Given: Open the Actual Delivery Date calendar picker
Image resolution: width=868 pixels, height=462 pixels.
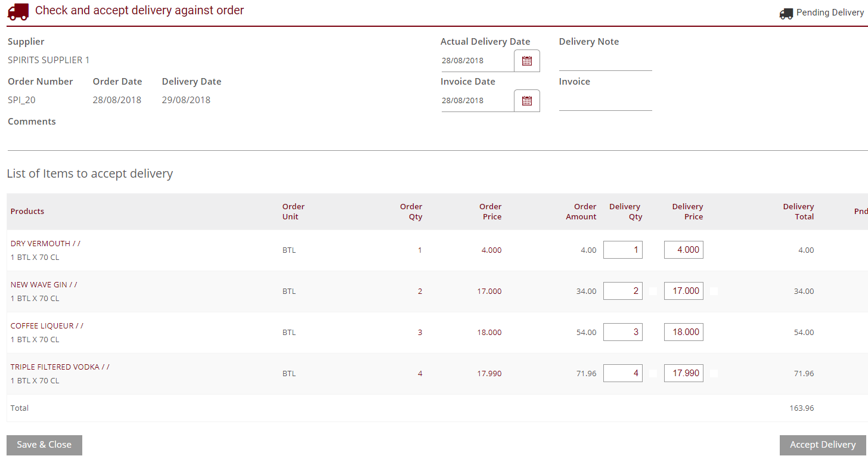Looking at the screenshot, I should click(527, 60).
